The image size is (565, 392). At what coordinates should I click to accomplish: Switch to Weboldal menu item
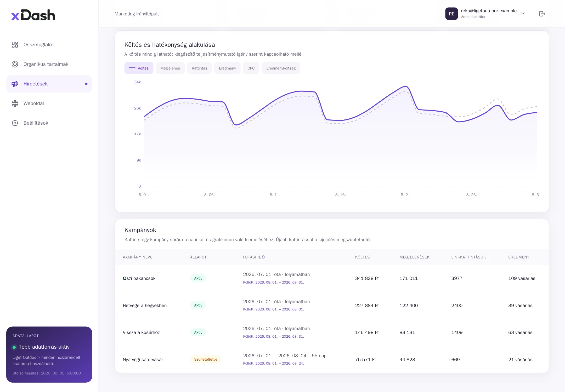49,103
